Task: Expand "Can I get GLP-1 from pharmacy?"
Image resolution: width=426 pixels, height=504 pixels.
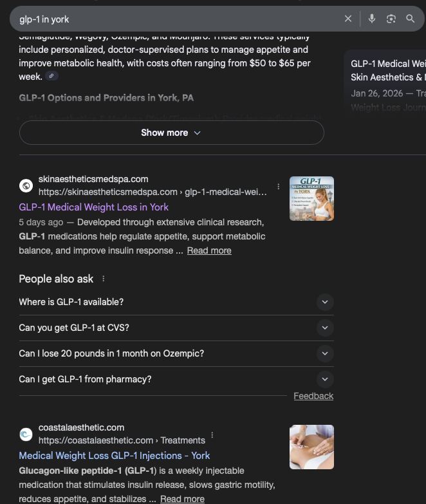Action: click(325, 379)
